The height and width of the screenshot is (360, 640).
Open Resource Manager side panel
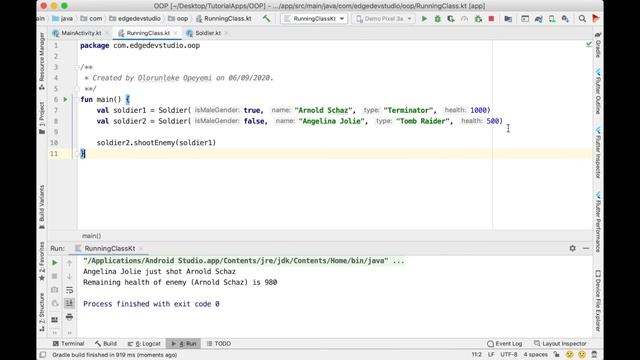coord(42,61)
